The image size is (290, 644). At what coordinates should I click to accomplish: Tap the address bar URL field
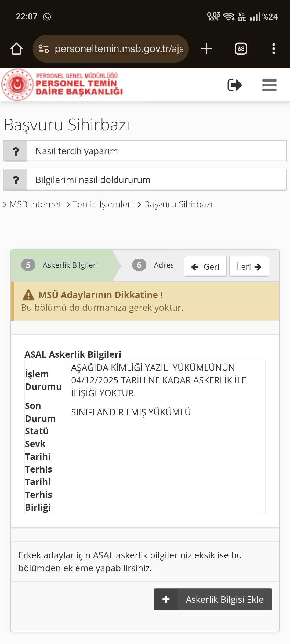tap(119, 49)
